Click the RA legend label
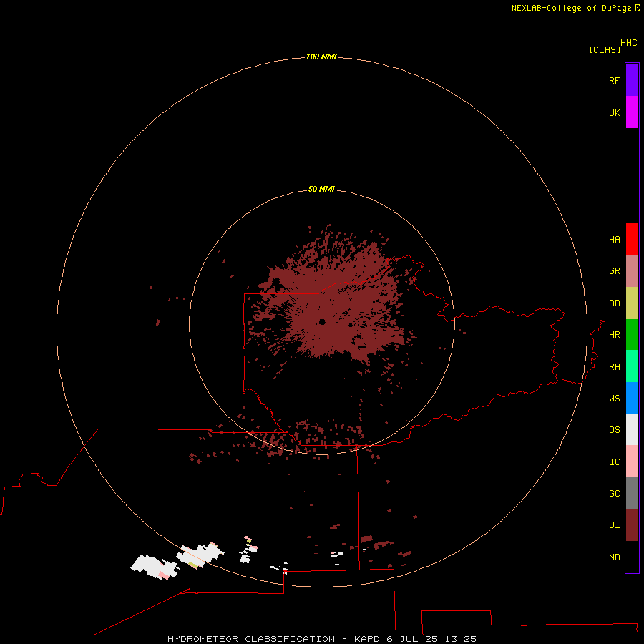Image resolution: width=644 pixels, height=644 pixels. (x=615, y=367)
